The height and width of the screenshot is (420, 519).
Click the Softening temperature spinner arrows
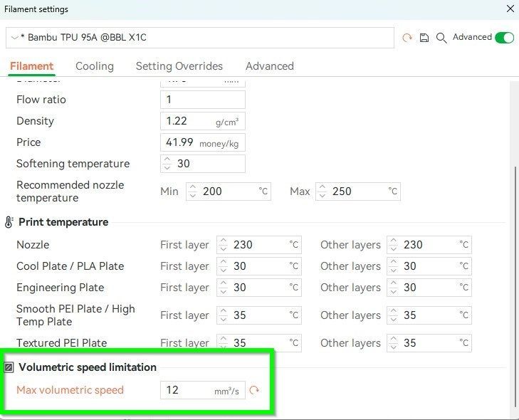pos(167,164)
